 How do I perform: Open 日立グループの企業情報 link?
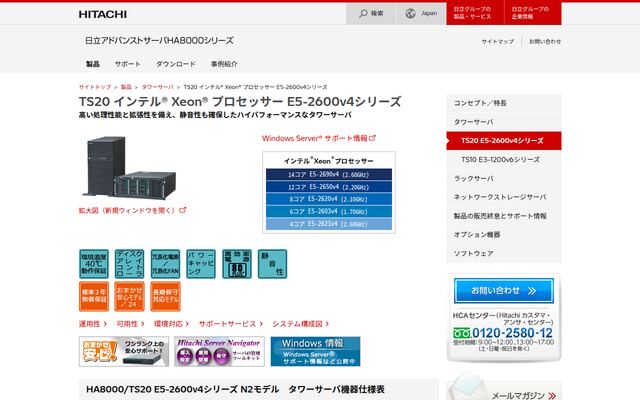pyautogui.click(x=533, y=13)
